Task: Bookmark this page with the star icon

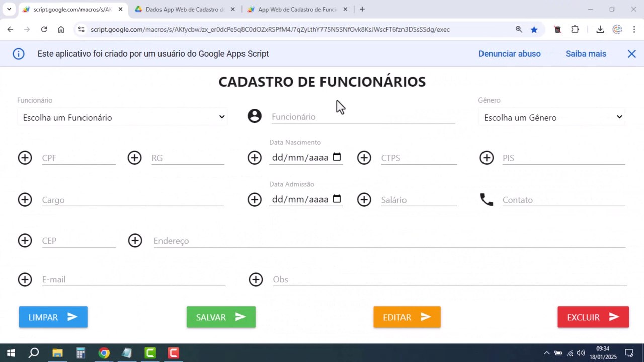Action: point(534,30)
